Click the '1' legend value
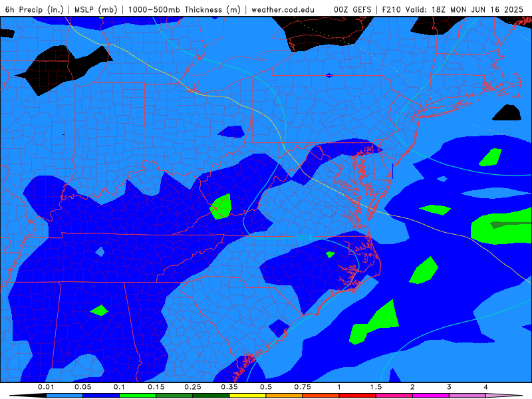 pyautogui.click(x=339, y=387)
